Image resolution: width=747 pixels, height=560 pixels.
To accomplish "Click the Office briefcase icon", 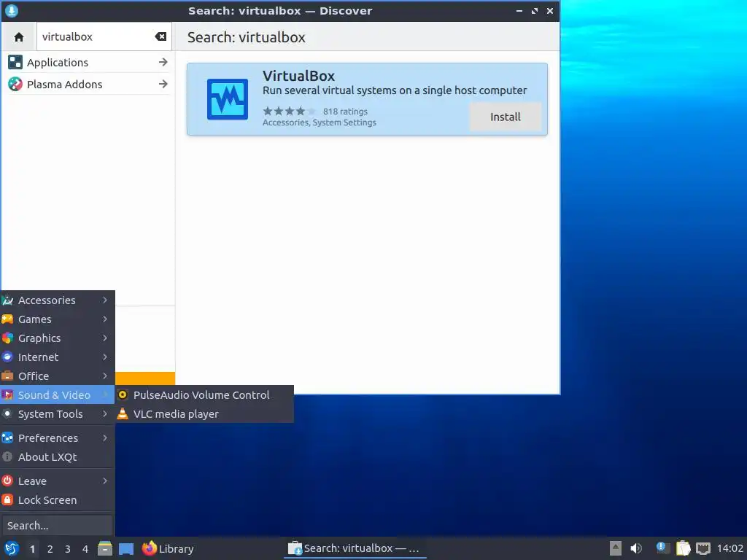I will pyautogui.click(x=7, y=376).
